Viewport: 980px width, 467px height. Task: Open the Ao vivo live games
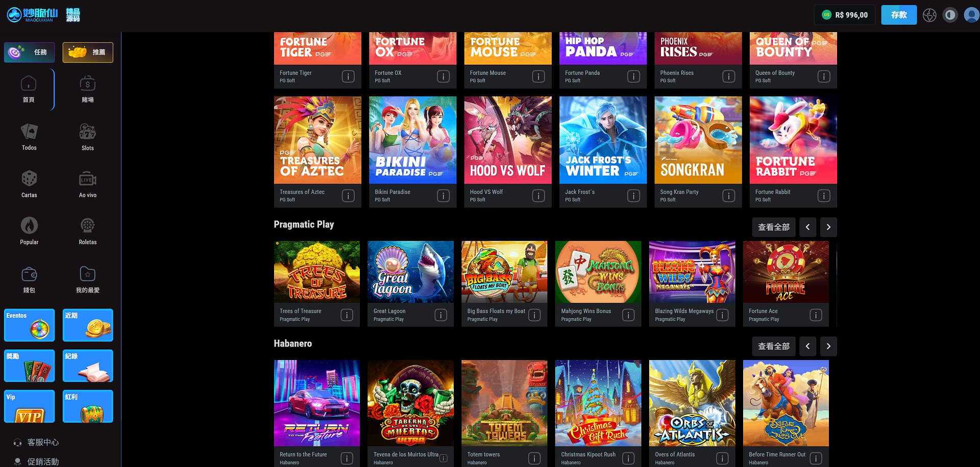[x=87, y=184]
